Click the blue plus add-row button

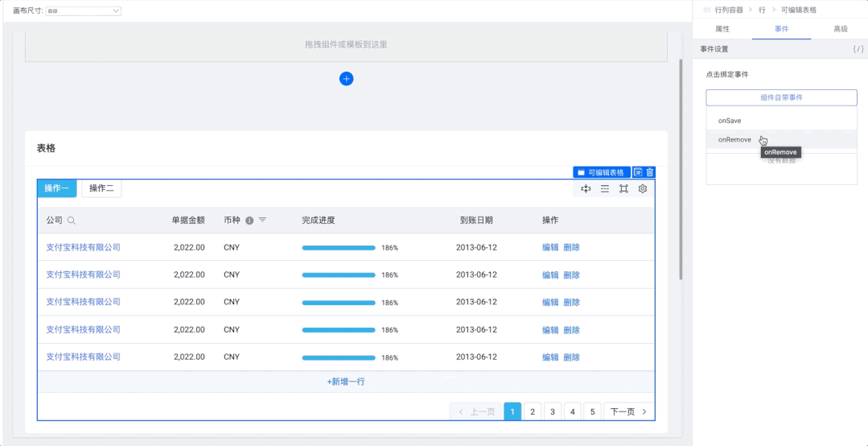point(346,79)
